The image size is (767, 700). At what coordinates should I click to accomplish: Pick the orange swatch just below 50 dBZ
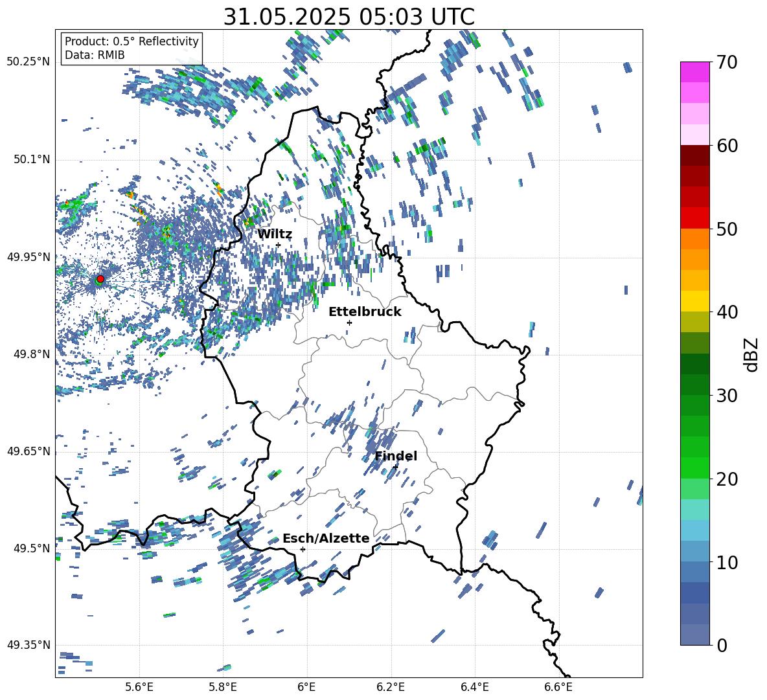pos(694,239)
